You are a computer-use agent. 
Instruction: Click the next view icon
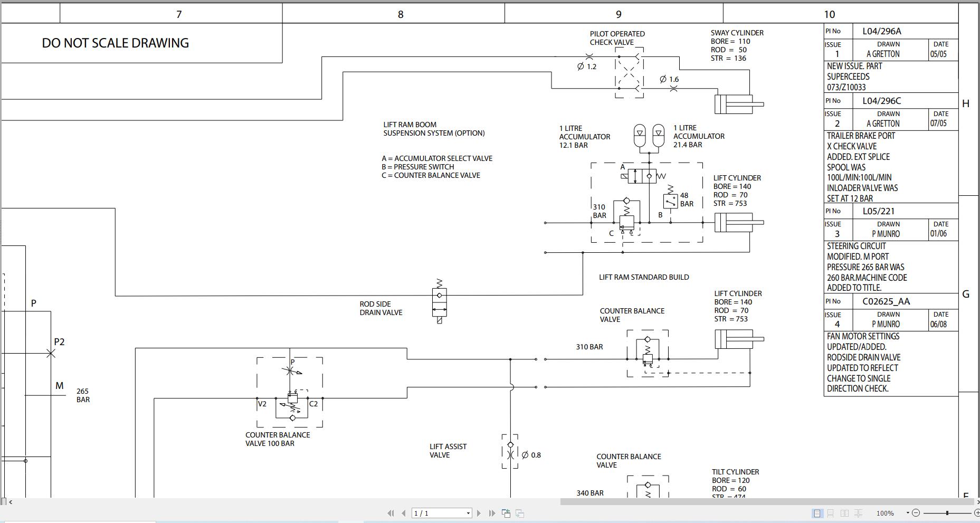(520, 513)
